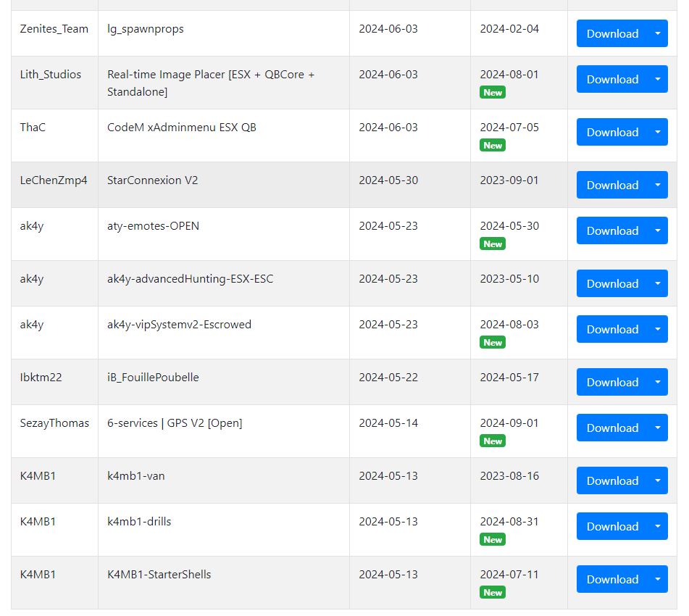This screenshot has height=616, width=689.
Task: Click date 2023-05-10 in advancedHunting row
Action: pyautogui.click(x=509, y=279)
